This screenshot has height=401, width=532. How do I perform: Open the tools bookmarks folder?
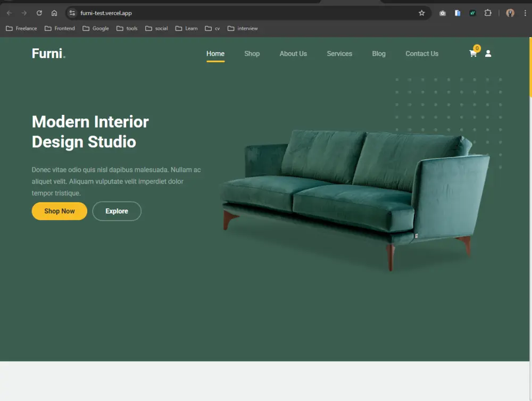[127, 29]
